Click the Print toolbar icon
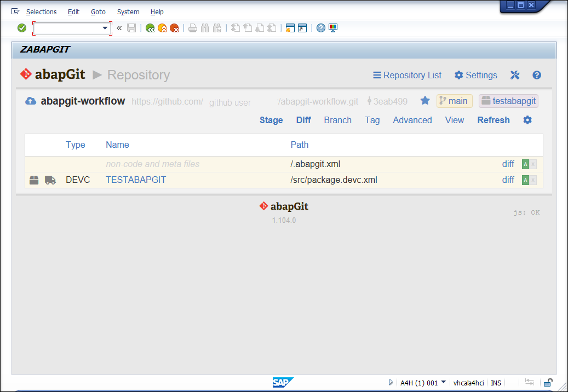This screenshot has height=392, width=568. [x=193, y=28]
